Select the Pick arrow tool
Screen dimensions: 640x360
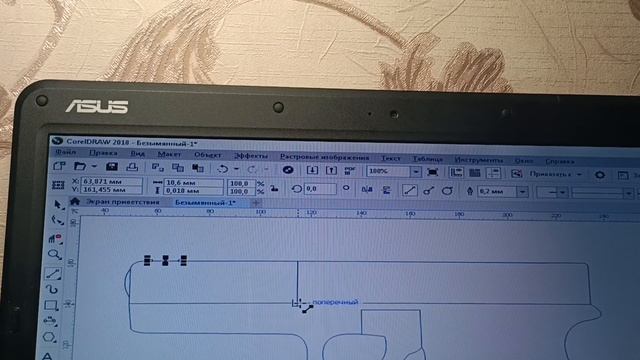coord(59,204)
